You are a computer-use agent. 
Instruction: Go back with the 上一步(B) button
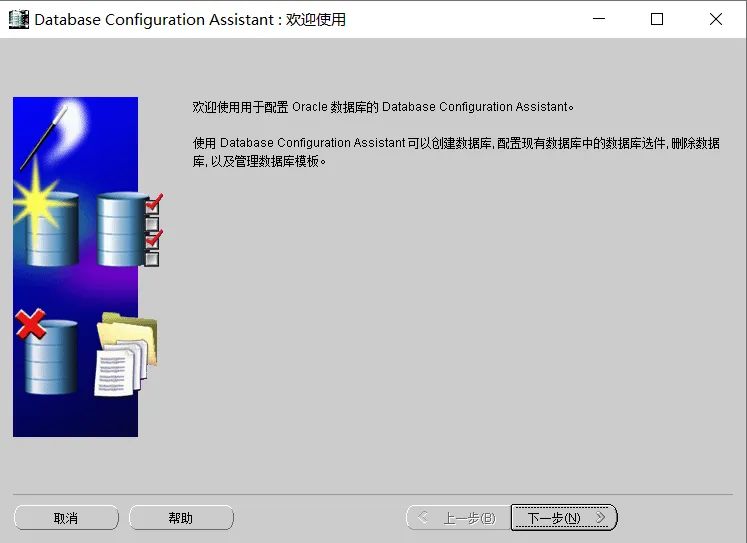(x=458, y=518)
